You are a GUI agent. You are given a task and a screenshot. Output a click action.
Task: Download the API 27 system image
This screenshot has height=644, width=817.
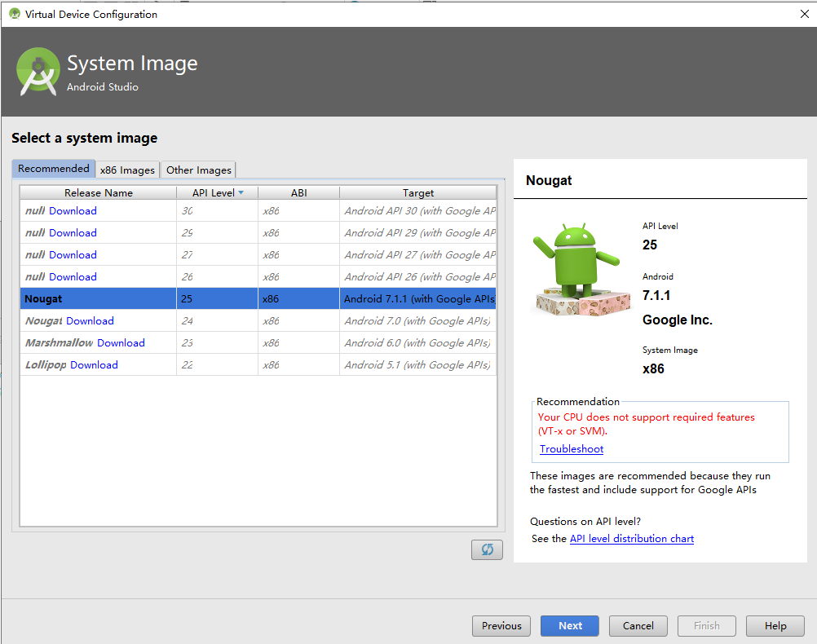point(73,255)
